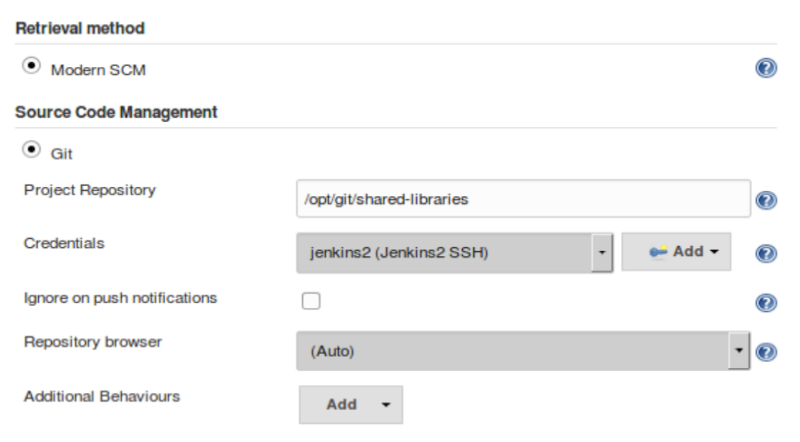Expand the Repository browser (Auto) dropdown
Viewport: 800px width, 442px height.
pos(514,351)
